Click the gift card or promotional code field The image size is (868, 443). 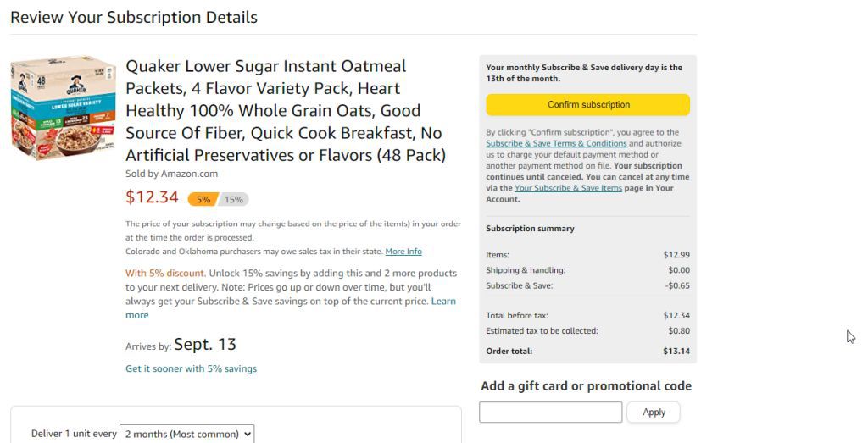click(551, 412)
